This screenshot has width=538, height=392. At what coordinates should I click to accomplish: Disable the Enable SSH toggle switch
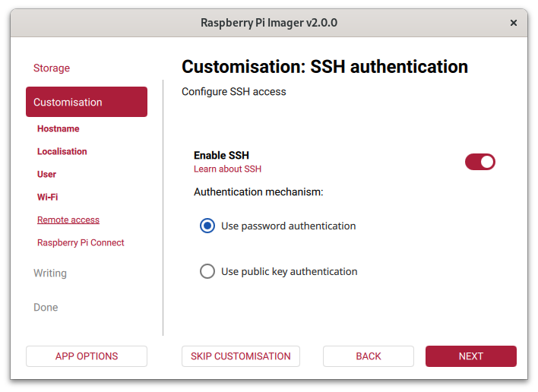(479, 161)
